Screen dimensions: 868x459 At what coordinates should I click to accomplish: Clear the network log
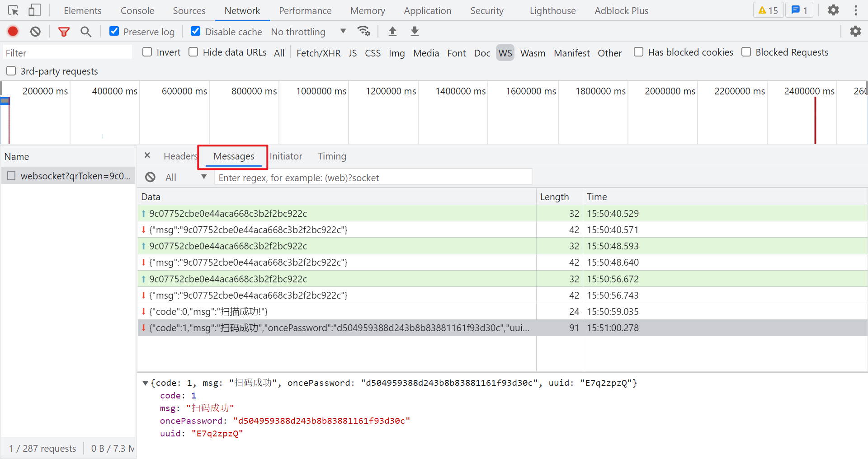coord(35,31)
